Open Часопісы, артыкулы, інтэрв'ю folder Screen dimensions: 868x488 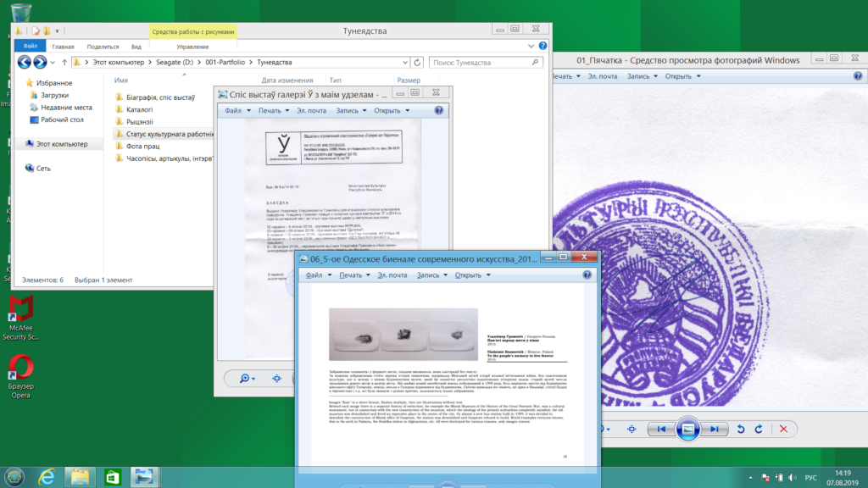[x=164, y=158]
